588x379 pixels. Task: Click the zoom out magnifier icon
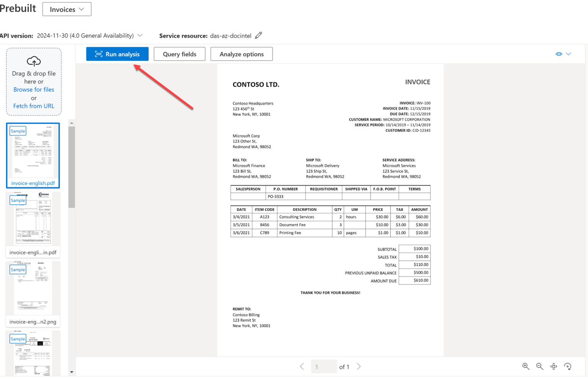click(540, 366)
